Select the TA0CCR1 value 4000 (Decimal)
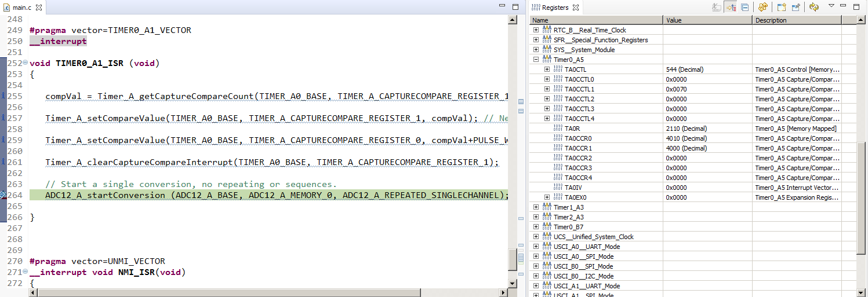Viewport: 868px width, 297px height. tap(687, 148)
